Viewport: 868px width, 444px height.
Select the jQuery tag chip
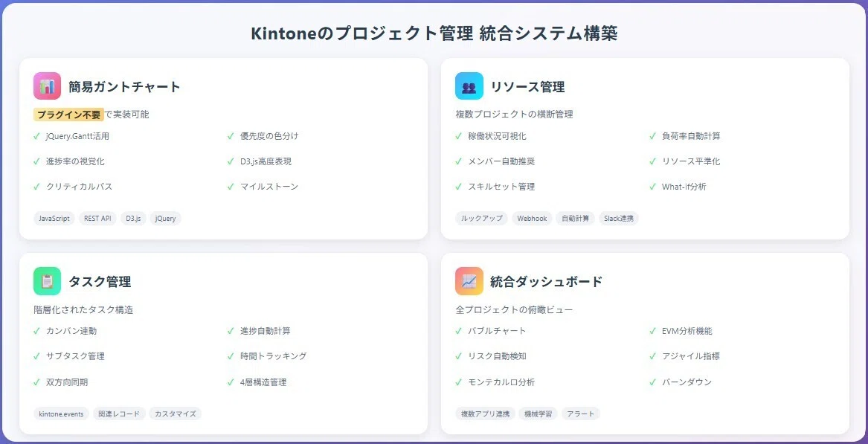pyautogui.click(x=166, y=218)
